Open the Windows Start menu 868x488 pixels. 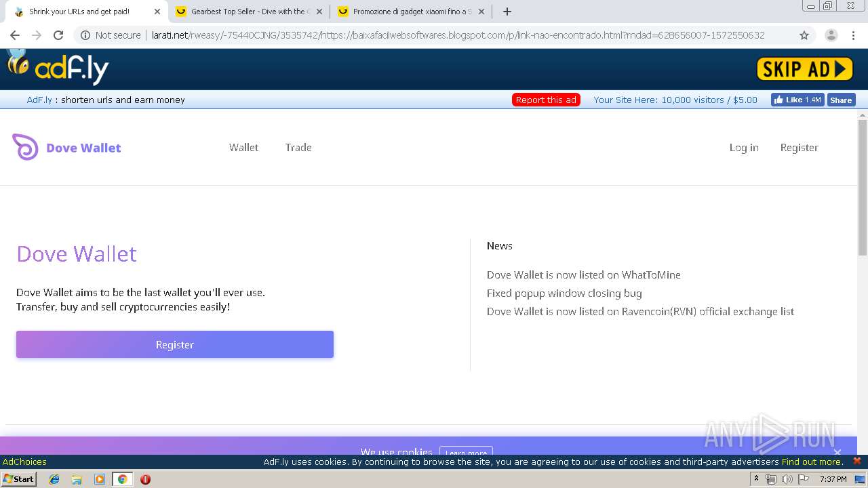[19, 479]
